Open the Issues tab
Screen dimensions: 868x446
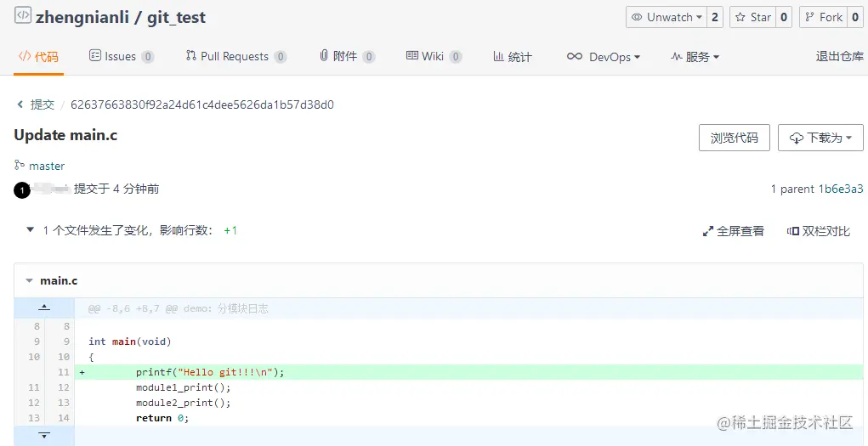[122, 56]
